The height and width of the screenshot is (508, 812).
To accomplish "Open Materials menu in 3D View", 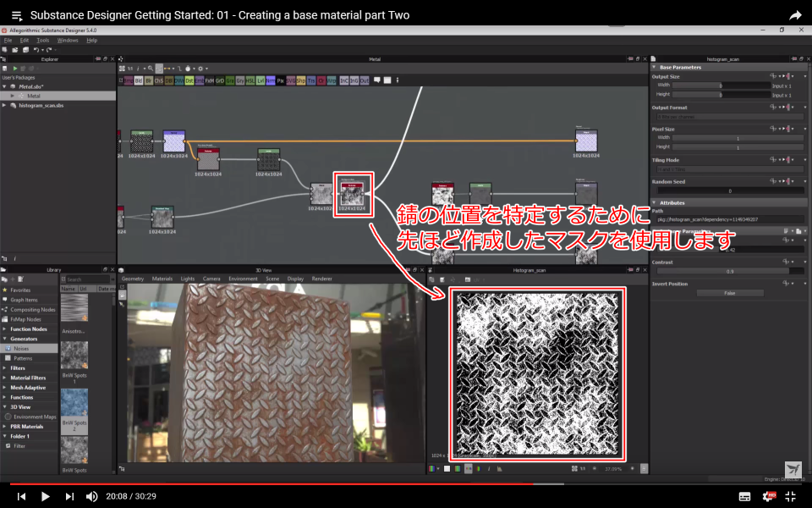I will pos(162,279).
